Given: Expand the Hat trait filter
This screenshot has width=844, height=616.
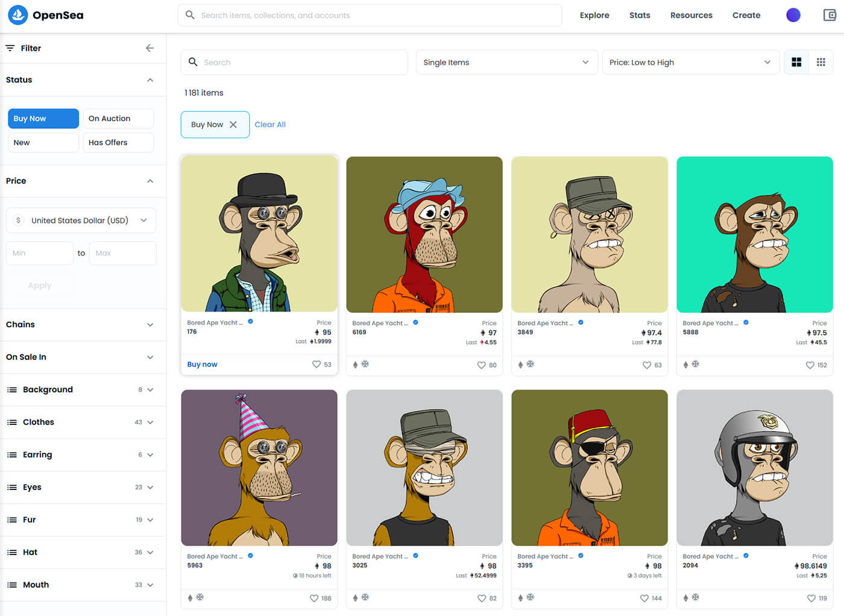Looking at the screenshot, I should point(83,553).
